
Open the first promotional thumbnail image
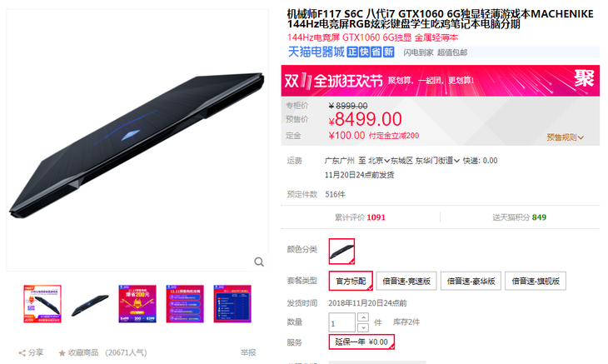[x=42, y=304]
